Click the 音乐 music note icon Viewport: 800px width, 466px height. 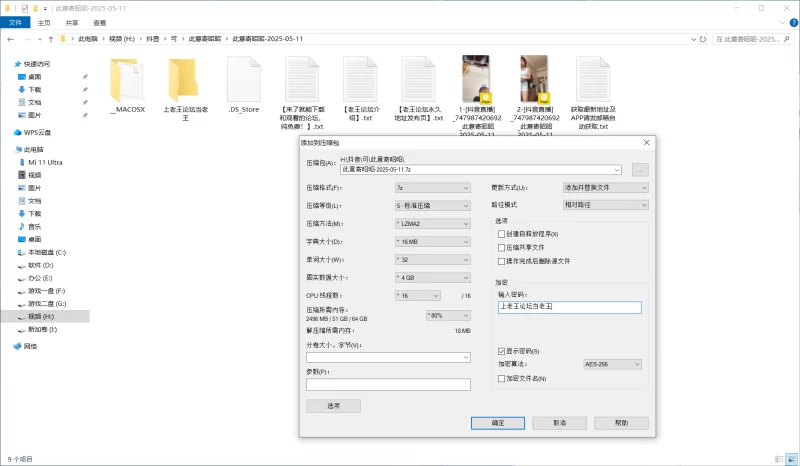click(x=21, y=226)
